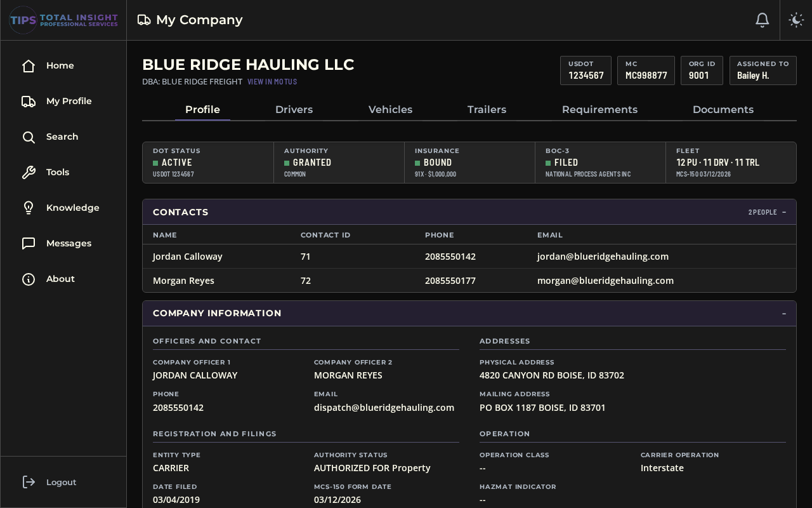
Task: Click the Interstate carrier operation value
Action: point(662,468)
